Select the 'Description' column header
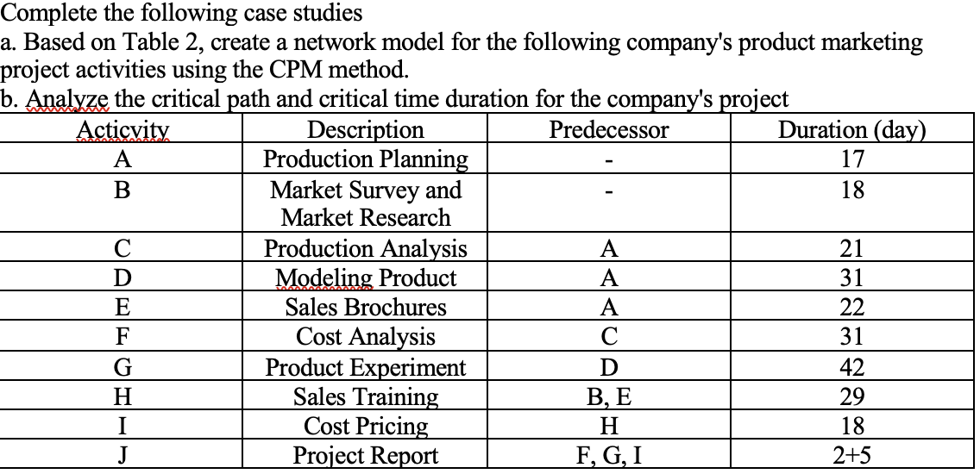 tap(366, 130)
